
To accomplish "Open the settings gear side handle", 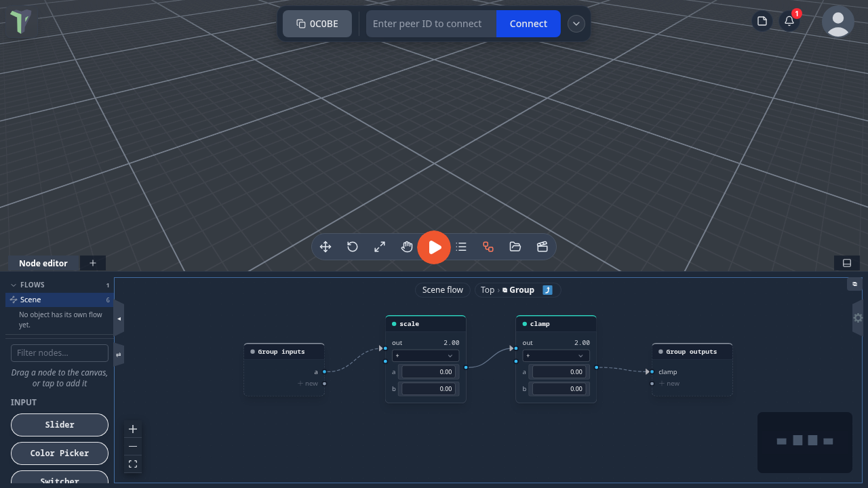I will coord(858,318).
